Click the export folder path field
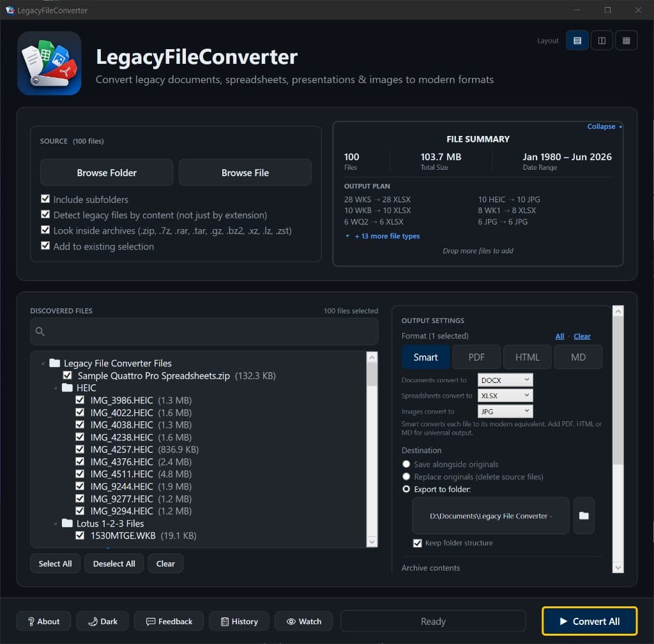This screenshot has height=644, width=654. pos(490,516)
